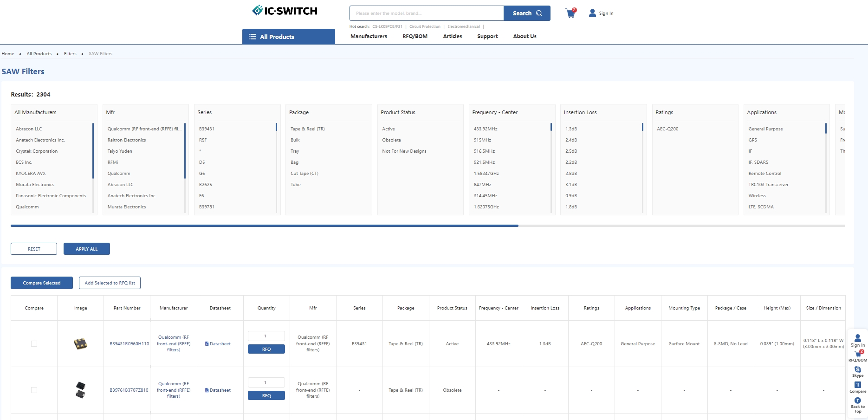Image resolution: width=868 pixels, height=420 pixels.
Task: Select Cut Tape (CT) package filter
Action: click(x=304, y=174)
